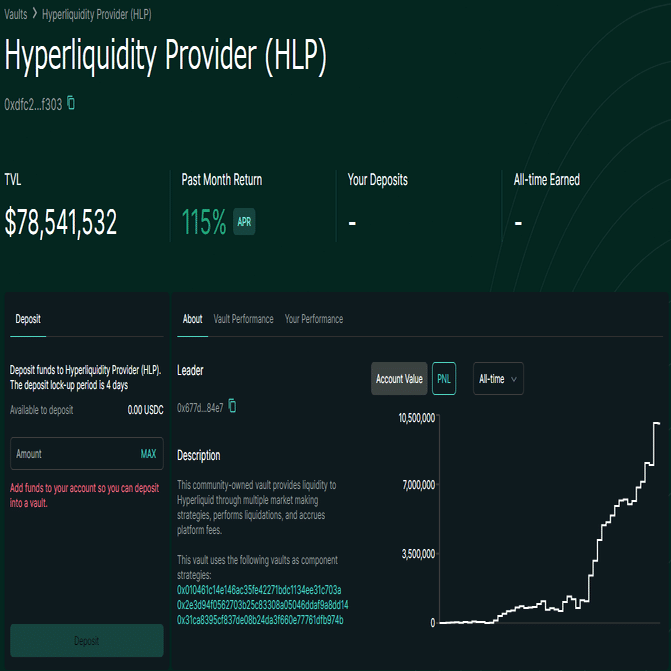Viewport: 671px width, 671px height.
Task: Click the 10,500,000 axis label
Action: [x=416, y=418]
